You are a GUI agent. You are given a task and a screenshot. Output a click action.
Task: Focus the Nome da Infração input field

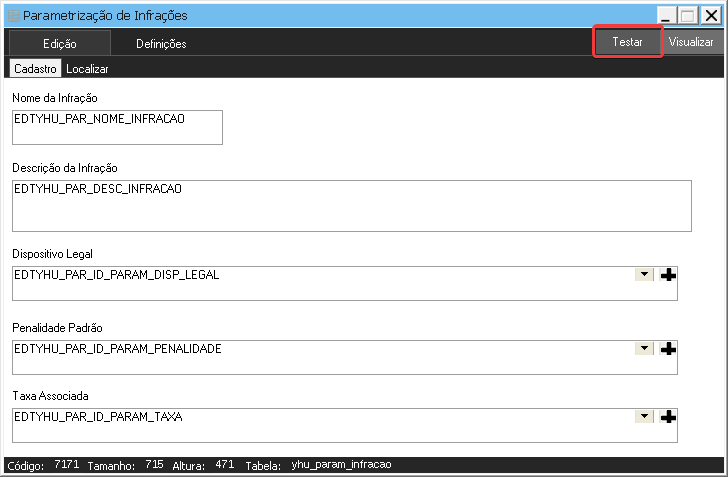tap(116, 127)
